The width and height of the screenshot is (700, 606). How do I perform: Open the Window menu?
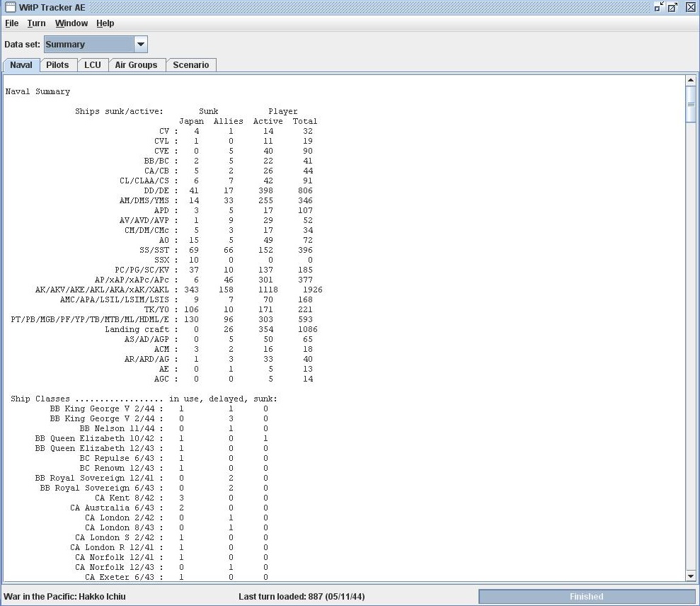[71, 23]
